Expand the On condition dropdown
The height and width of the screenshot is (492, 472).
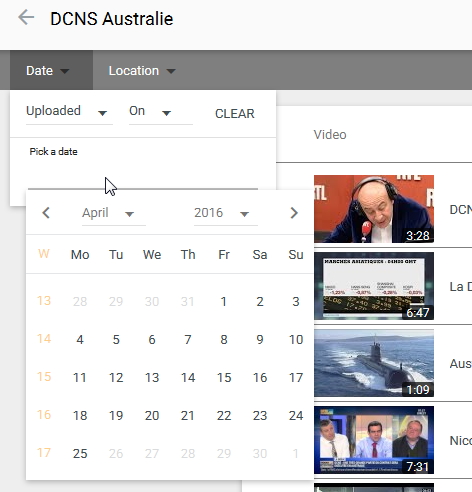161,112
